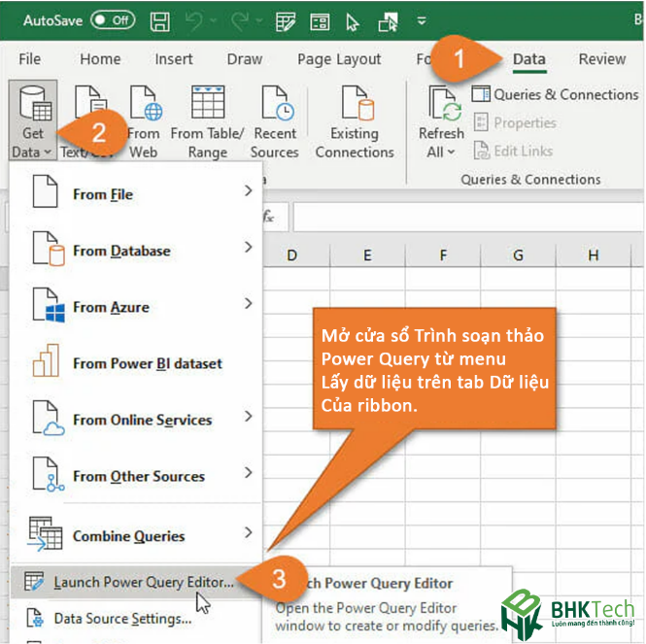Screen dimensions: 646x644
Task: Select column E header
Action: tap(367, 255)
